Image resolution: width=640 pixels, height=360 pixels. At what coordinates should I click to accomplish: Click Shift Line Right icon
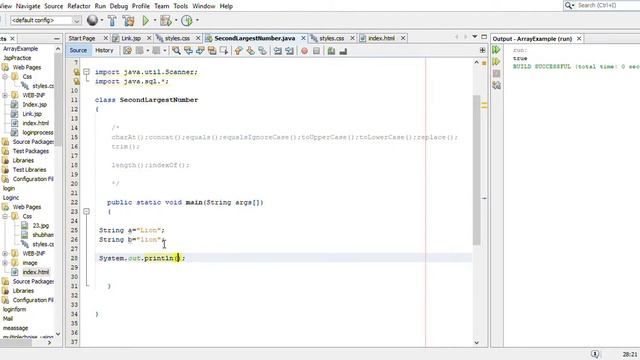289,51
